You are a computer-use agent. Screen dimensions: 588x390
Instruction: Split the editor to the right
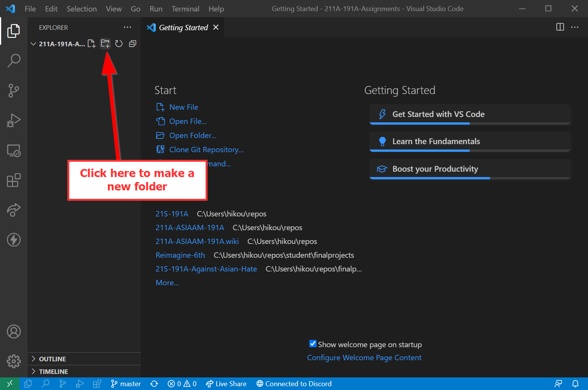560,27
